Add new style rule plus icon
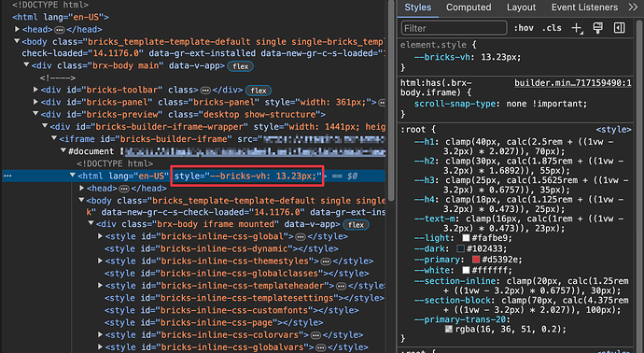This screenshot has width=644, height=353. (577, 28)
